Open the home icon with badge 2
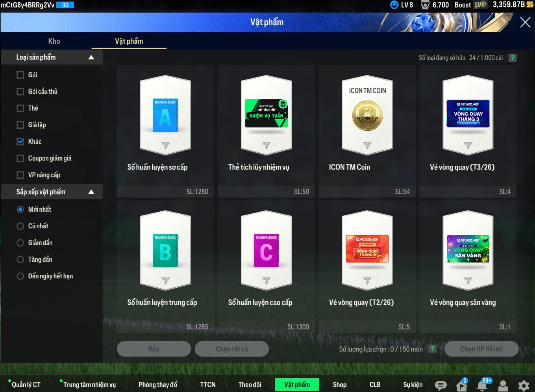The width and height of the screenshot is (535, 392). point(461,385)
